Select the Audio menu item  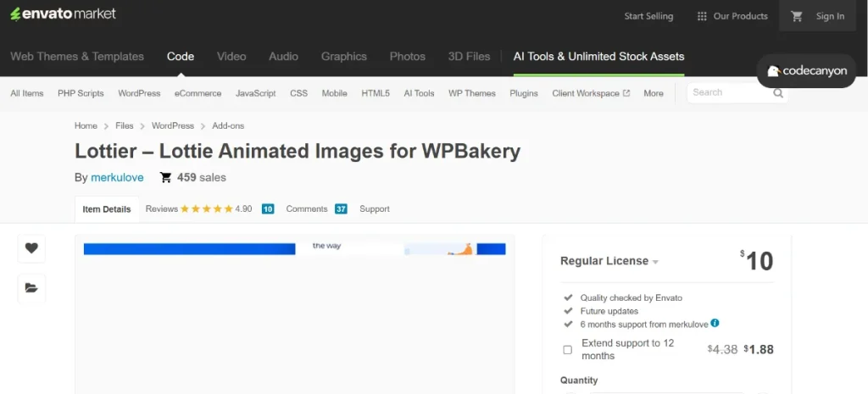tap(283, 57)
